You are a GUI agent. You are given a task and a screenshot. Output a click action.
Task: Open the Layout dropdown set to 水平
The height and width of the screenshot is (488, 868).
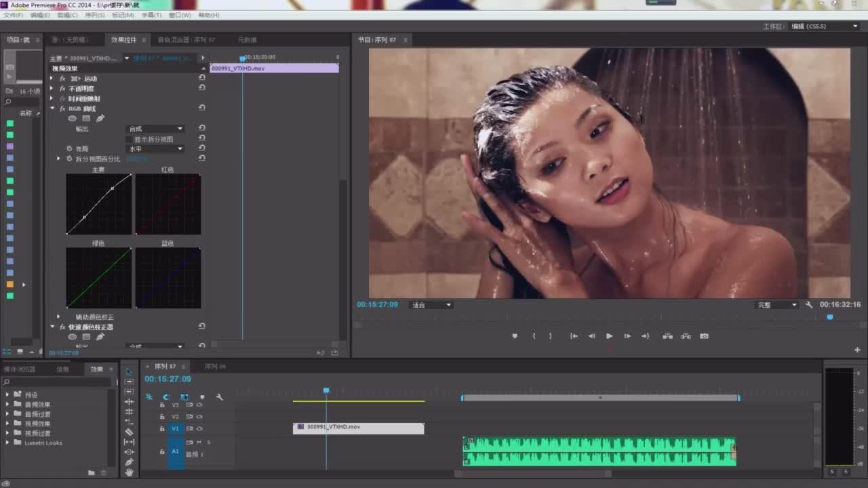click(155, 149)
